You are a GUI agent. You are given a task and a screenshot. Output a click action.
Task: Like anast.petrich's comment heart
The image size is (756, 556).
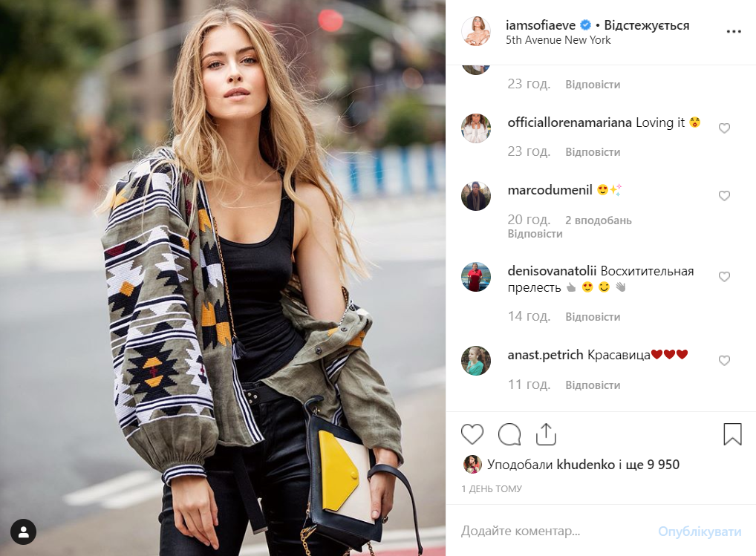(x=724, y=360)
